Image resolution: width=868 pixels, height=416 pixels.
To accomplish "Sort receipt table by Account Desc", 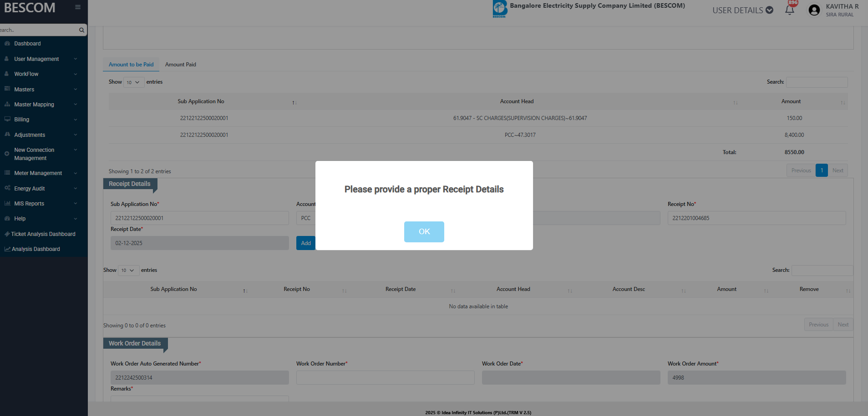I will click(x=683, y=291).
